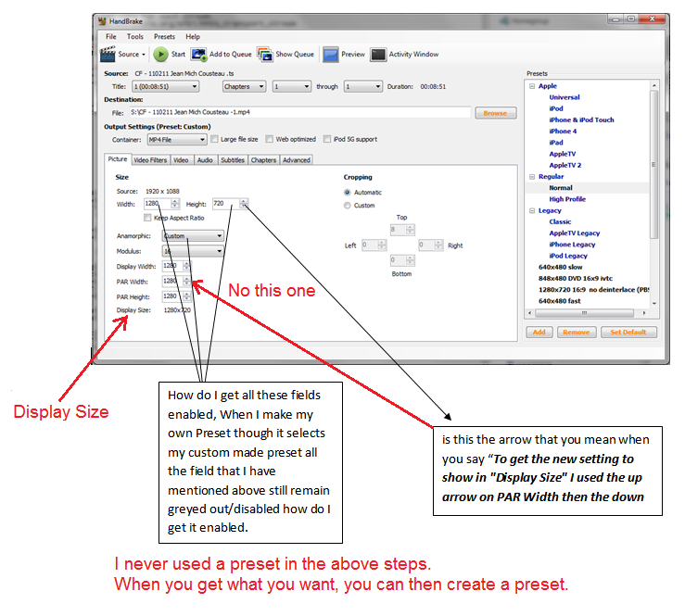Click the Height spinner arrows
Image resolution: width=685 pixels, height=616 pixels.
click(244, 204)
